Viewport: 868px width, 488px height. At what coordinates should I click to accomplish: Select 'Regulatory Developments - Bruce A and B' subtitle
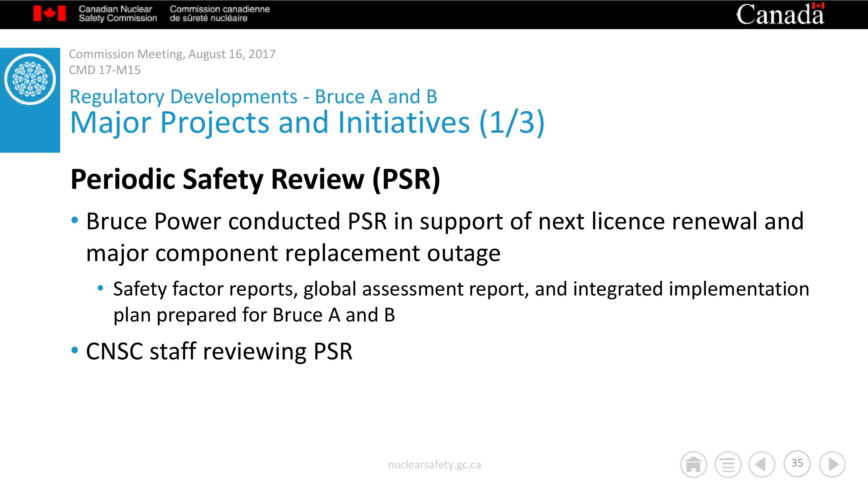(253, 97)
